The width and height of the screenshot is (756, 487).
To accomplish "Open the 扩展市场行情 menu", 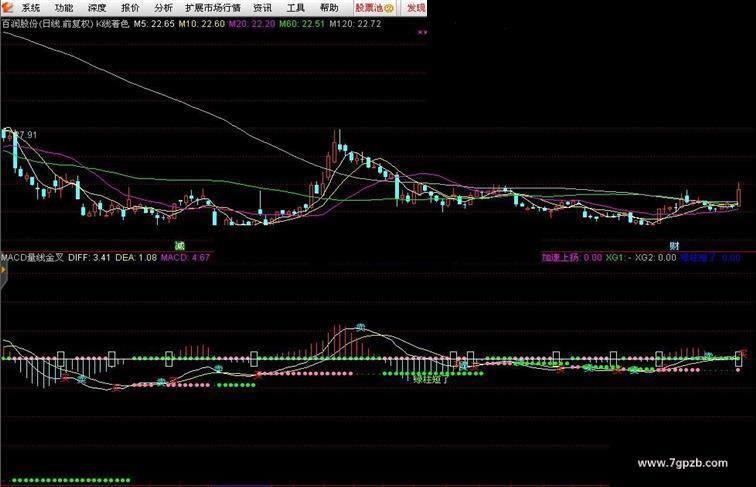I will 213,8.
